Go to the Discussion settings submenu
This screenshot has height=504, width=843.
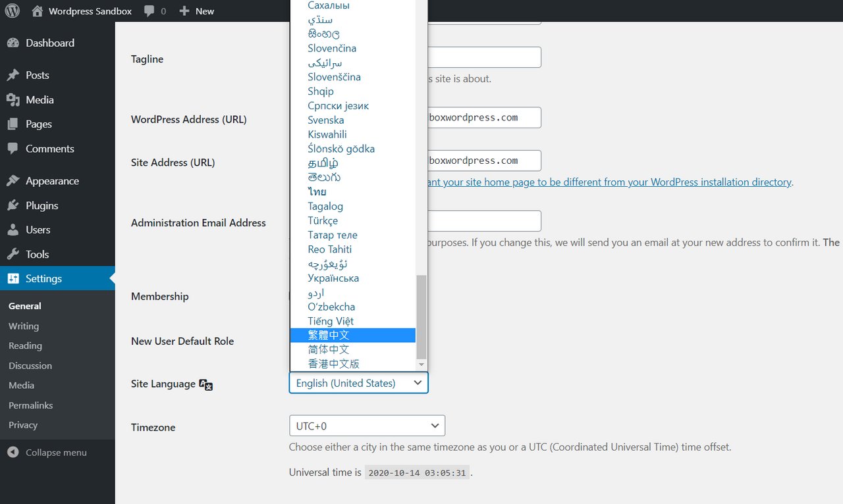[30, 365]
